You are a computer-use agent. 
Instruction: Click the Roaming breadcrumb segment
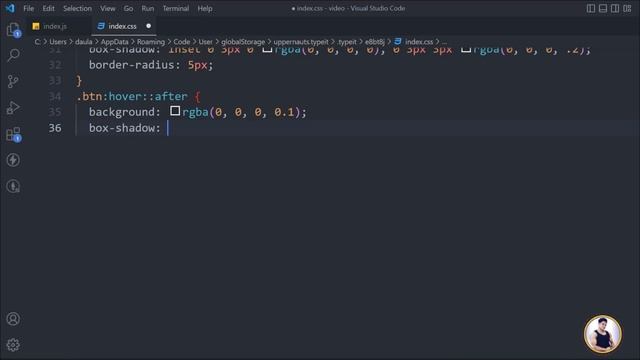[x=151, y=42]
